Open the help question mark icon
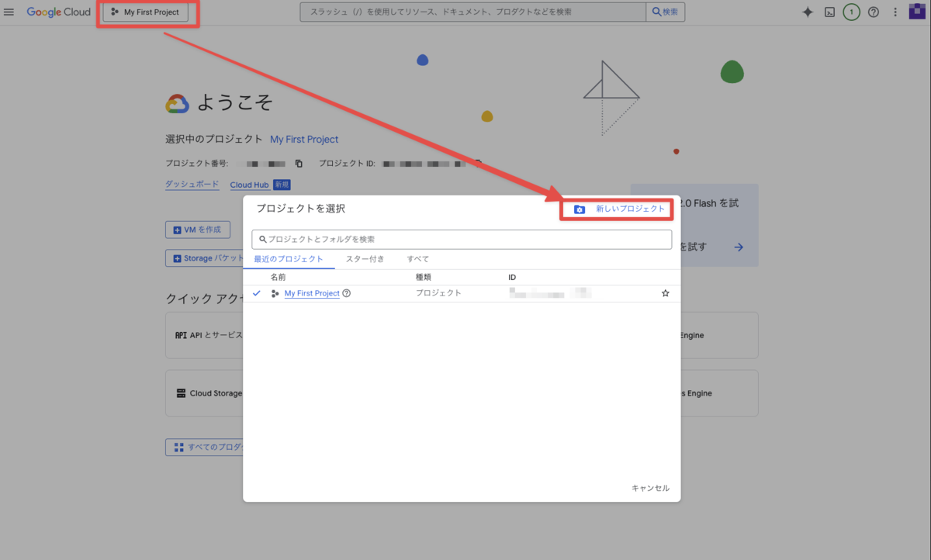The image size is (931, 560). [874, 12]
